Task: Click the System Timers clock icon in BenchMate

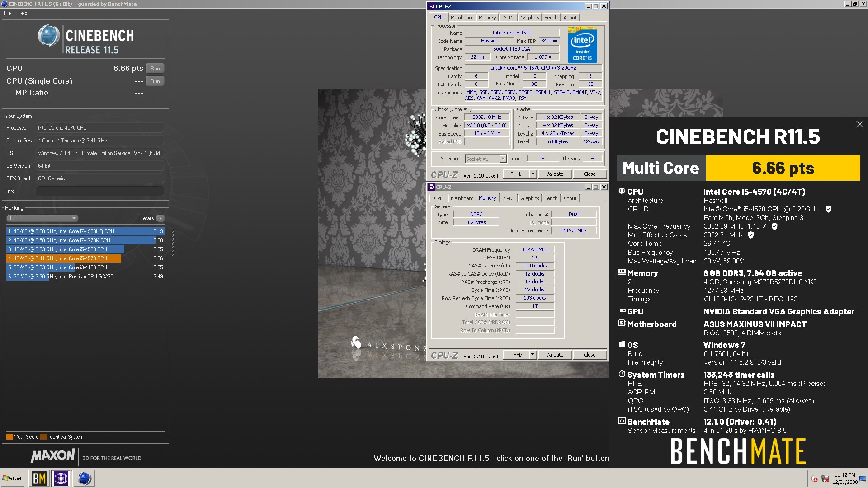Action: (x=622, y=374)
